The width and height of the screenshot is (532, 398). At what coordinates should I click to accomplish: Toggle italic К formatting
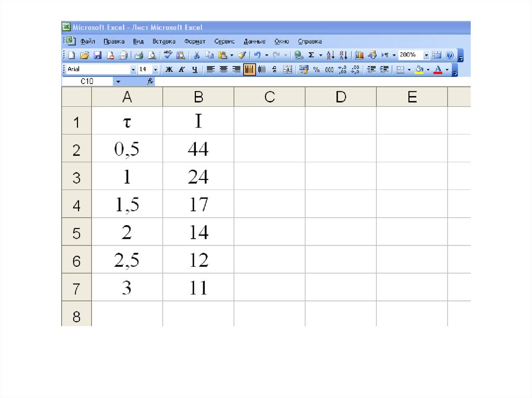(182, 70)
